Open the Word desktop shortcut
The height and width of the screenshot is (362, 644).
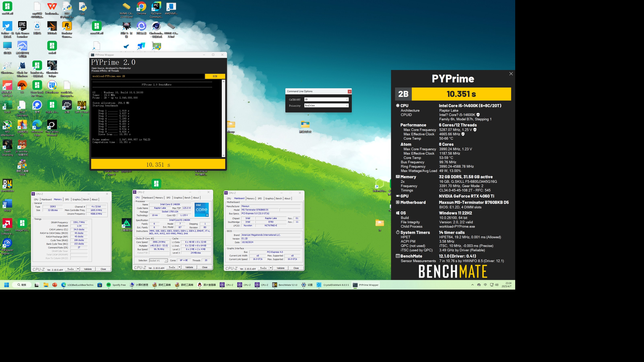[x=7, y=205]
